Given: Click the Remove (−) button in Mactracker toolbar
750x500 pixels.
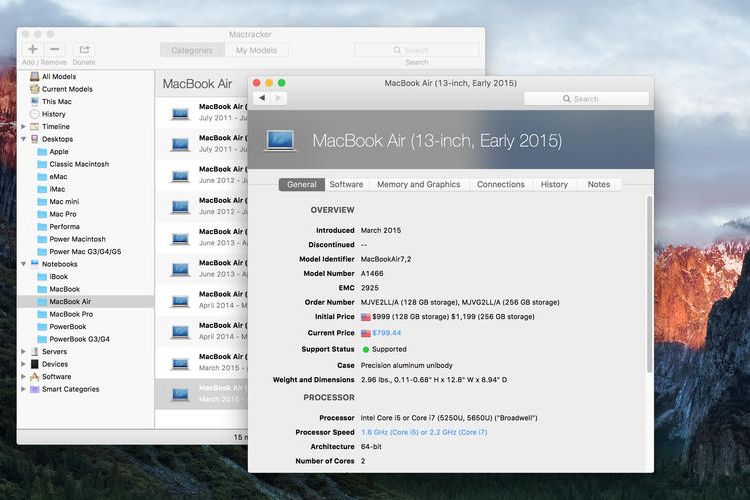Looking at the screenshot, I should tap(55, 49).
